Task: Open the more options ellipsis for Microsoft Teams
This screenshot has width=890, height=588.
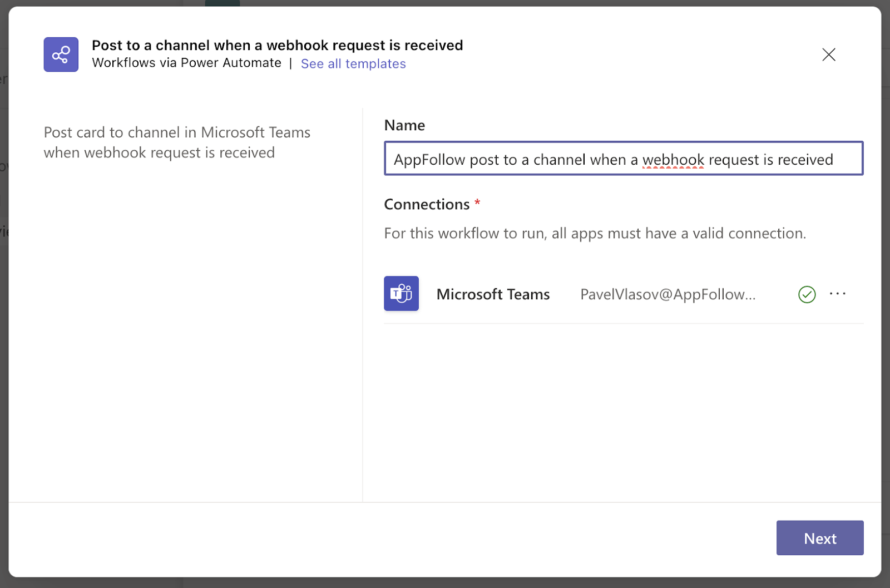Action: (837, 294)
